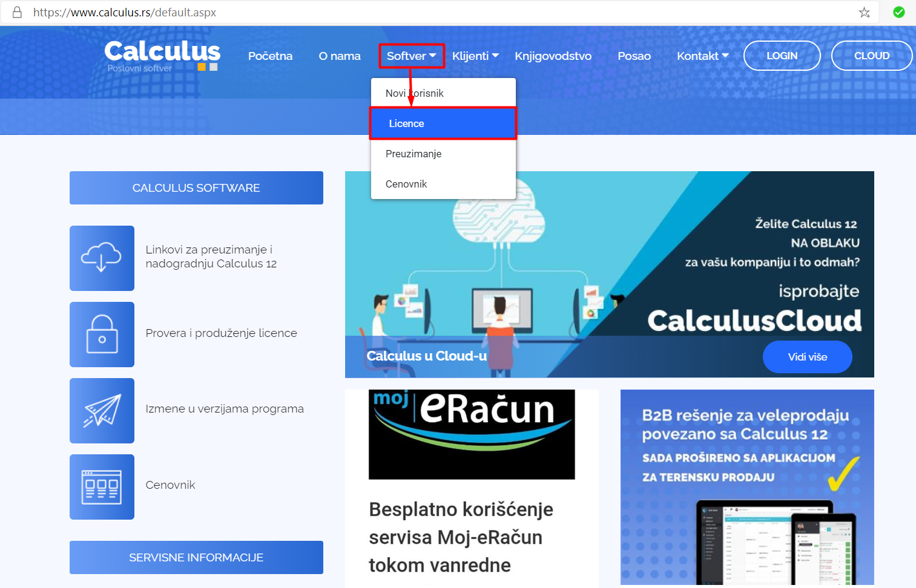
Task: Click the Calculus Poslovni softver logo
Action: tap(162, 56)
